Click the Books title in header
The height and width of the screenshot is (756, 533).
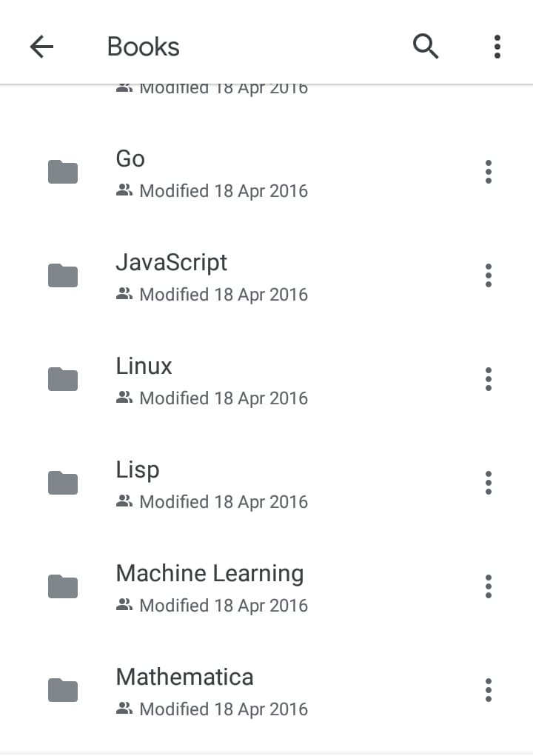[x=143, y=47]
